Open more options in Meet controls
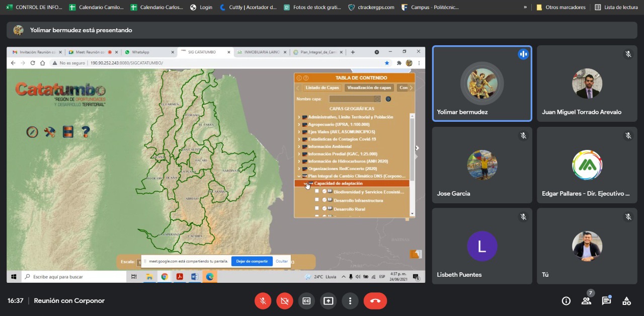644x316 pixels. 350,301
